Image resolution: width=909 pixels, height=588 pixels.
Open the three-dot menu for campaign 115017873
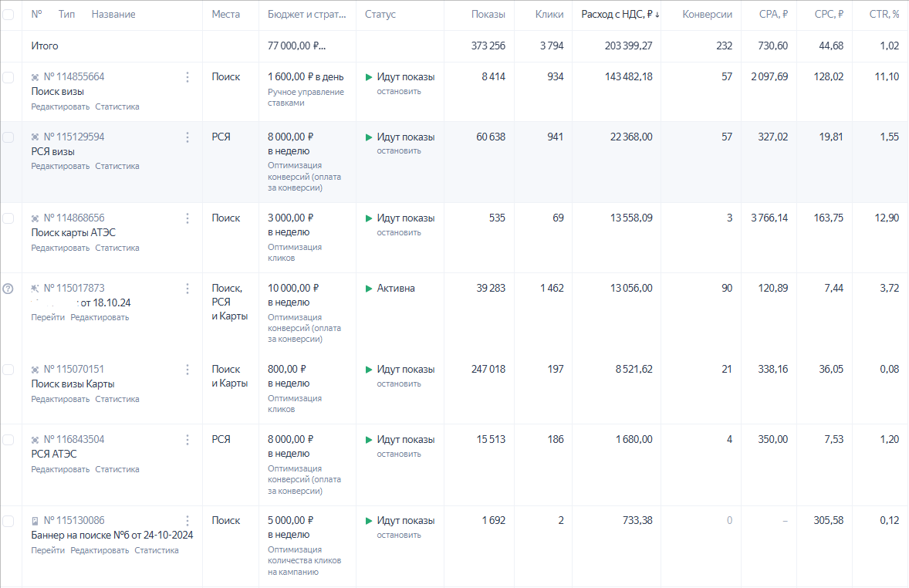(x=188, y=289)
